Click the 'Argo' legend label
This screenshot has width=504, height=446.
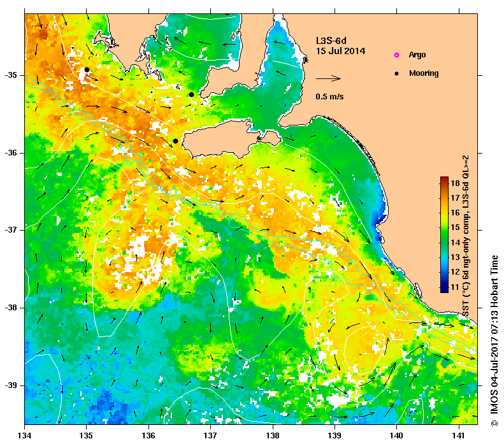coord(417,55)
